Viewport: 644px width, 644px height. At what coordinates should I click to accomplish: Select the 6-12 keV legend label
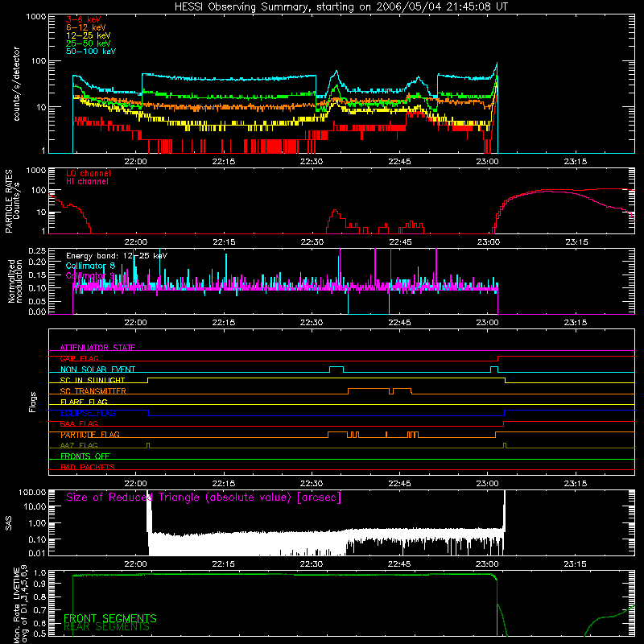coord(85,27)
